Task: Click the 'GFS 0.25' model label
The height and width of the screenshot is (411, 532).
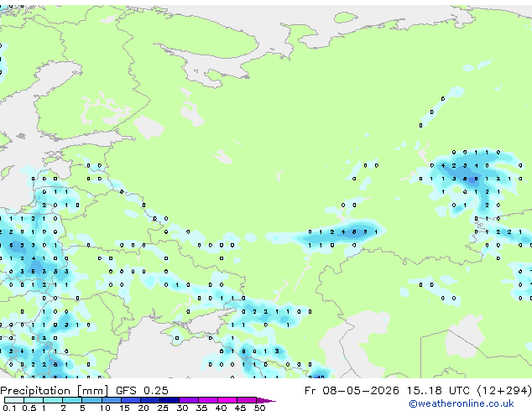Action: click(x=142, y=391)
